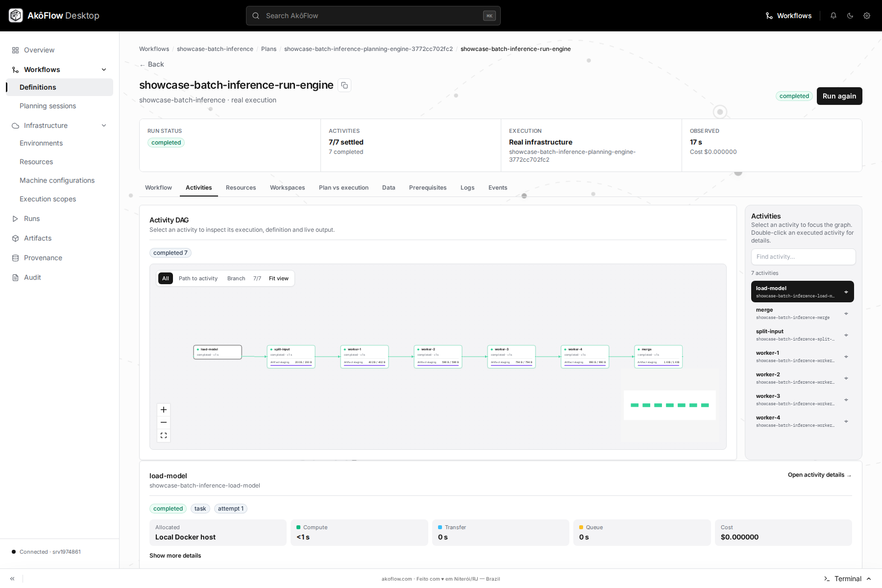This screenshot has height=588, width=882.
Task: Click Fit view in the DAG toolbar
Action: coord(279,278)
